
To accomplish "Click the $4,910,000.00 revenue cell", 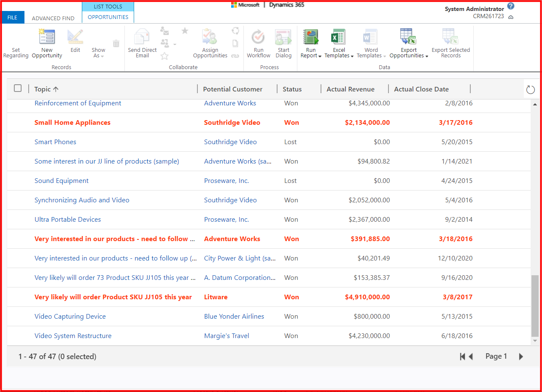I will (367, 297).
